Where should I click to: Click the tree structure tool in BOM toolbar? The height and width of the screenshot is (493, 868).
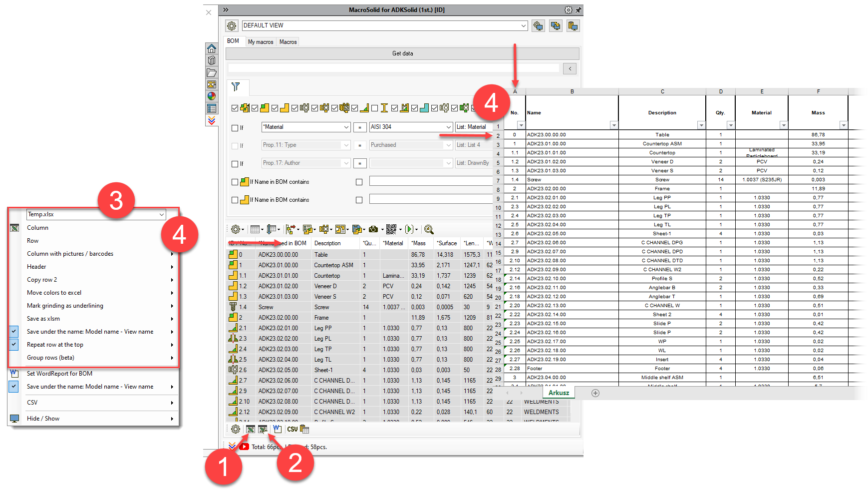click(x=290, y=229)
